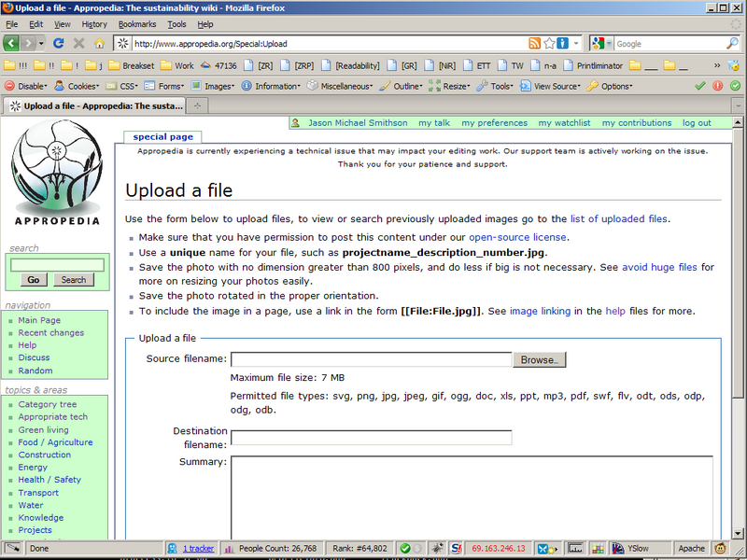
Task: Click the RSS feed icon in address bar
Action: click(x=534, y=43)
